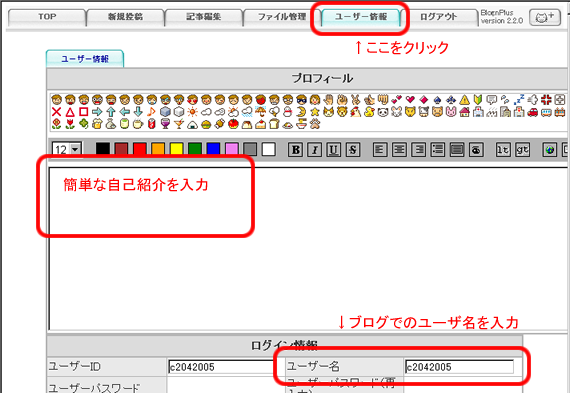Insert the blue spade emoji
This screenshot has height=393, width=570.
click(x=437, y=99)
